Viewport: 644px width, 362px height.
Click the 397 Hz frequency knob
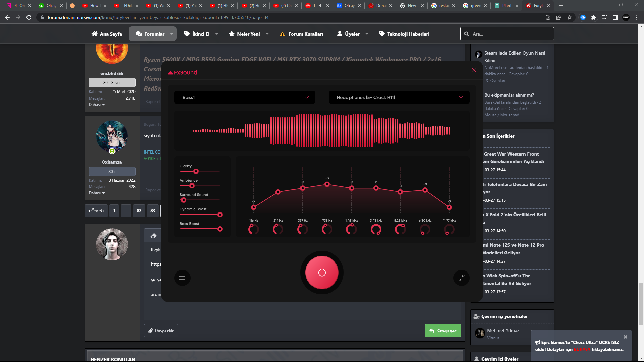pos(303,229)
